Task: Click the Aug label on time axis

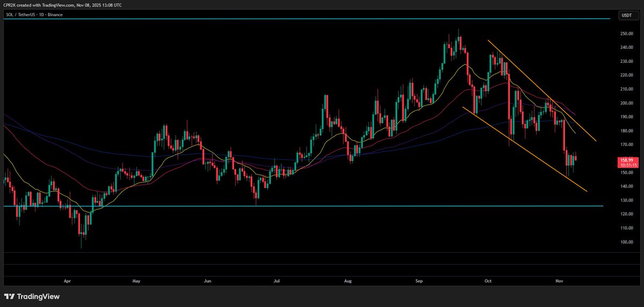Action: click(348, 280)
